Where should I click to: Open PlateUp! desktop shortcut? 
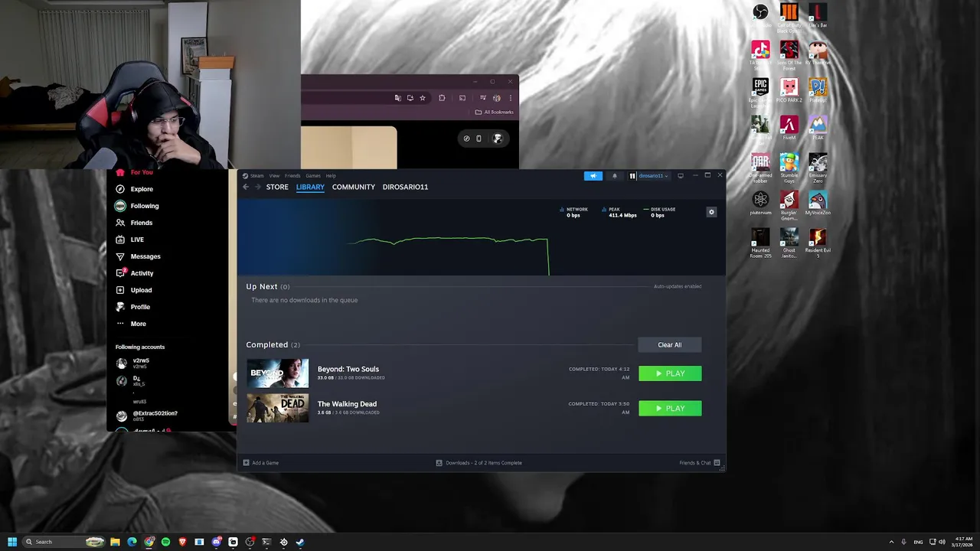(x=818, y=90)
